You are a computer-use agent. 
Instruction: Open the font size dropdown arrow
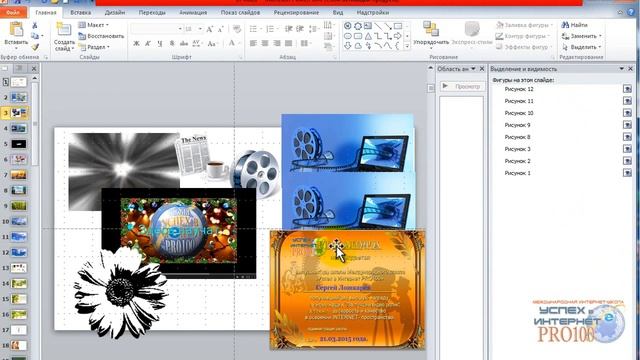point(200,29)
